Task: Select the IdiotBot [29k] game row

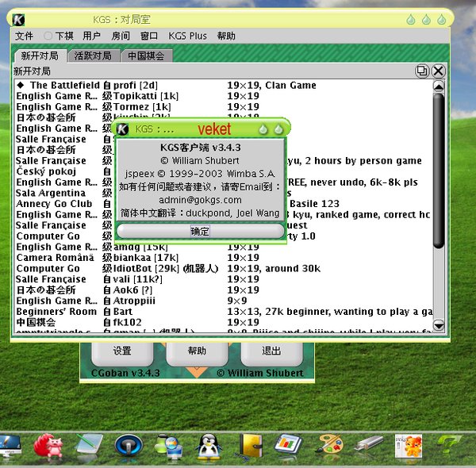Action: (224, 269)
